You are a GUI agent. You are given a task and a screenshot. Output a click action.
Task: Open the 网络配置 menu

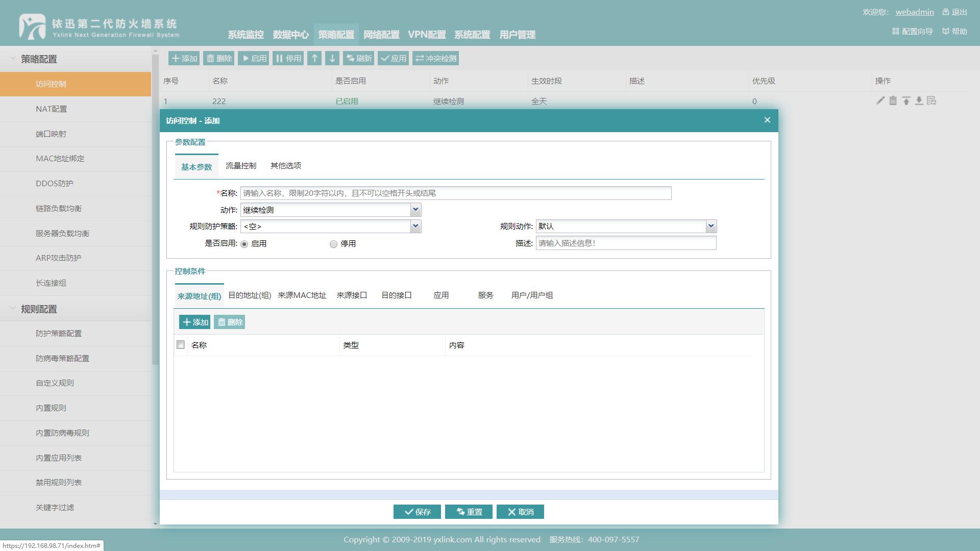coord(381,35)
